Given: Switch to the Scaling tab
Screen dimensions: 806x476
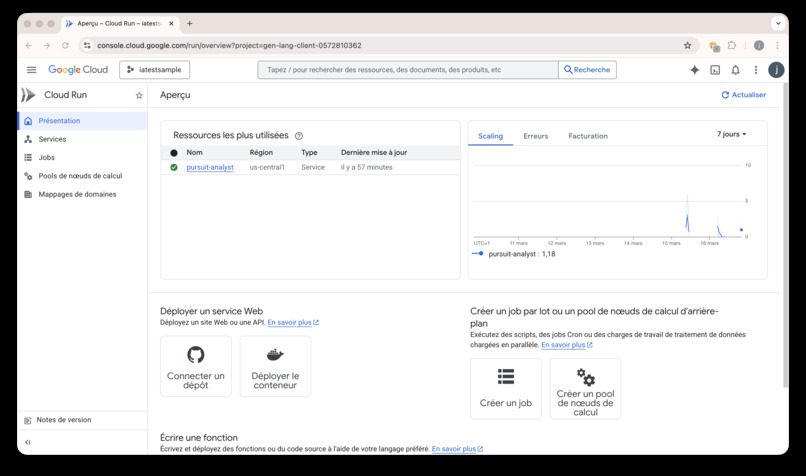Looking at the screenshot, I should point(490,136).
